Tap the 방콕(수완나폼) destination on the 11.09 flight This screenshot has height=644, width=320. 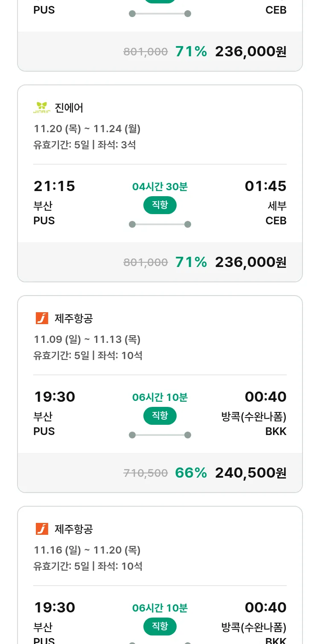pos(254,417)
